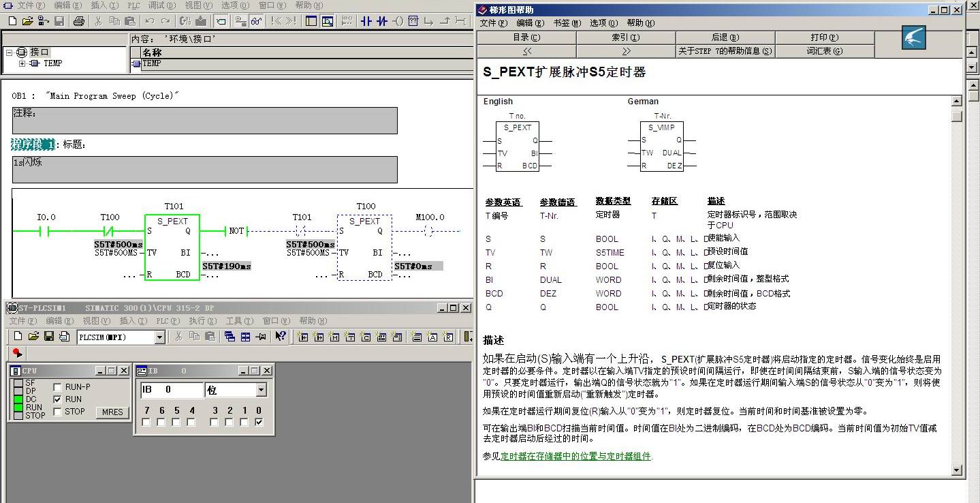Insert a timer view in PLCSIM
The width and height of the screenshot is (980, 503).
point(350,337)
